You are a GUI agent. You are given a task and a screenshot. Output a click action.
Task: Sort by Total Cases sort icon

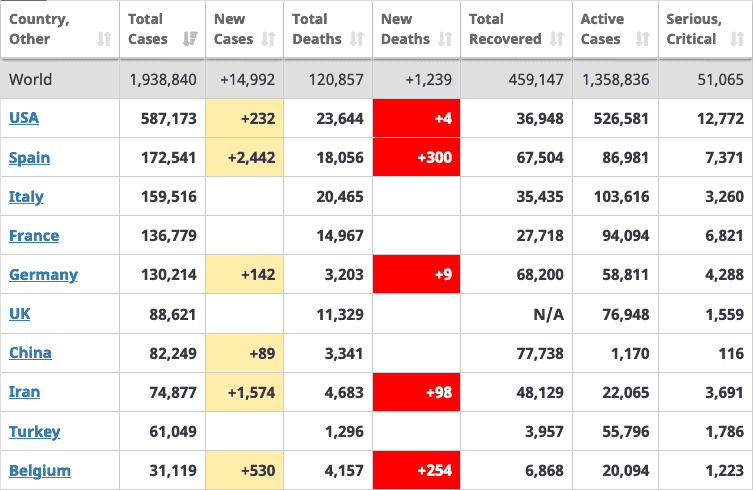(x=190, y=39)
